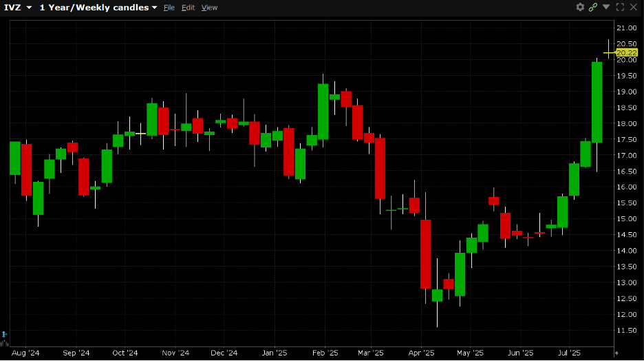Viewport: 644px width, 361px height.
Task: Click the 14.50 price axis label
Action: (626, 235)
